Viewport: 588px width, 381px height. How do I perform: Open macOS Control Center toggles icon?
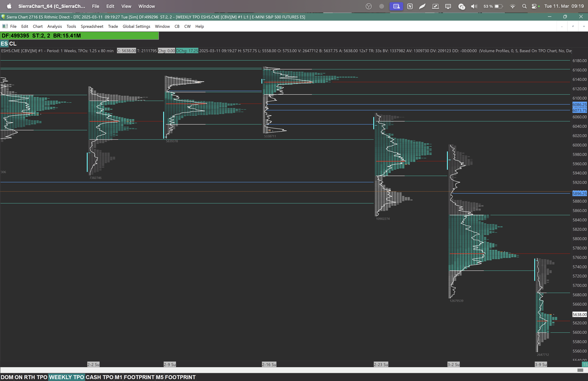(x=534, y=6)
